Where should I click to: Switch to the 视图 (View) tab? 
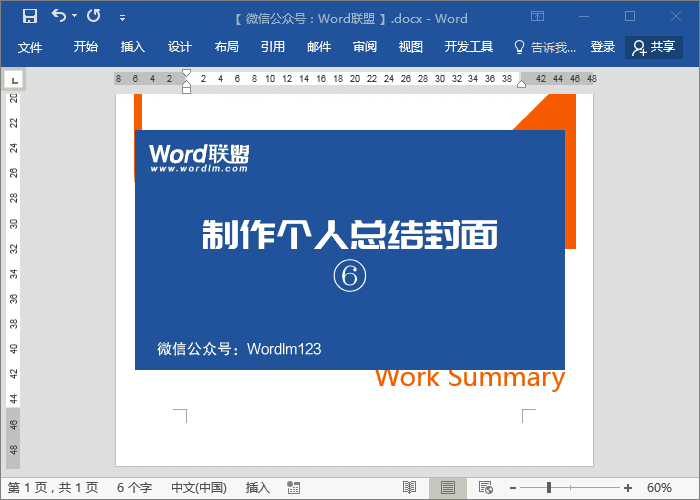click(411, 46)
